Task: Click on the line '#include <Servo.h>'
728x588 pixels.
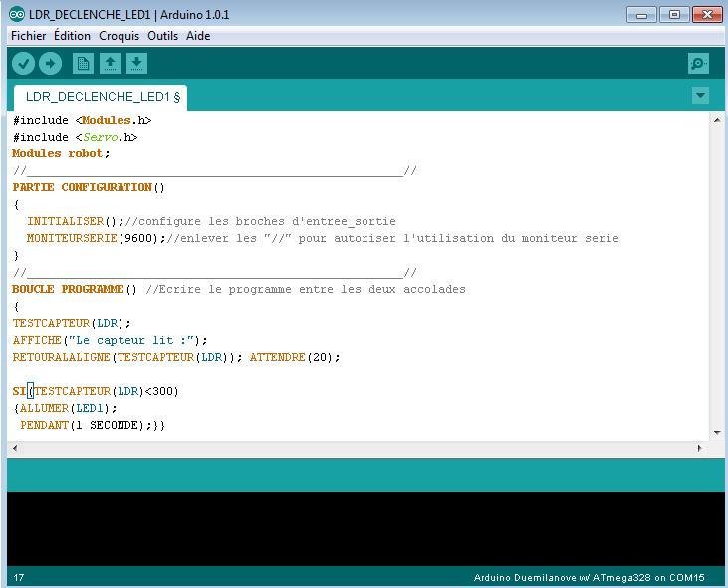Action: point(76,137)
